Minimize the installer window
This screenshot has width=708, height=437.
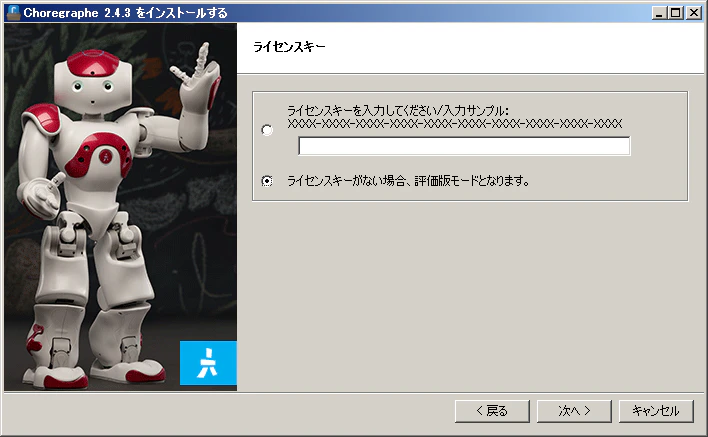click(x=659, y=13)
